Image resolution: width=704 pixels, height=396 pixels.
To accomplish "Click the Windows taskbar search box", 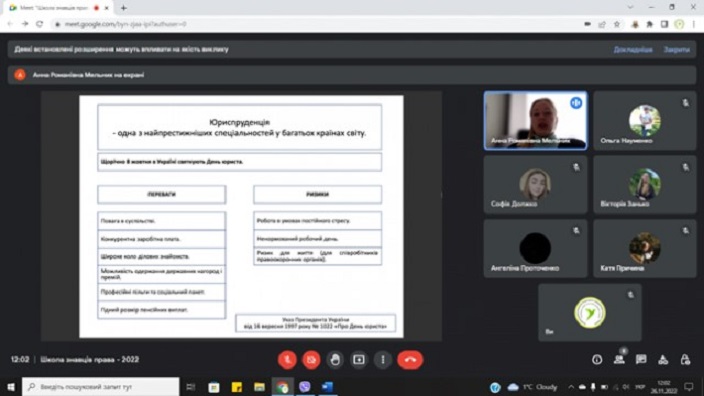I will (x=101, y=387).
